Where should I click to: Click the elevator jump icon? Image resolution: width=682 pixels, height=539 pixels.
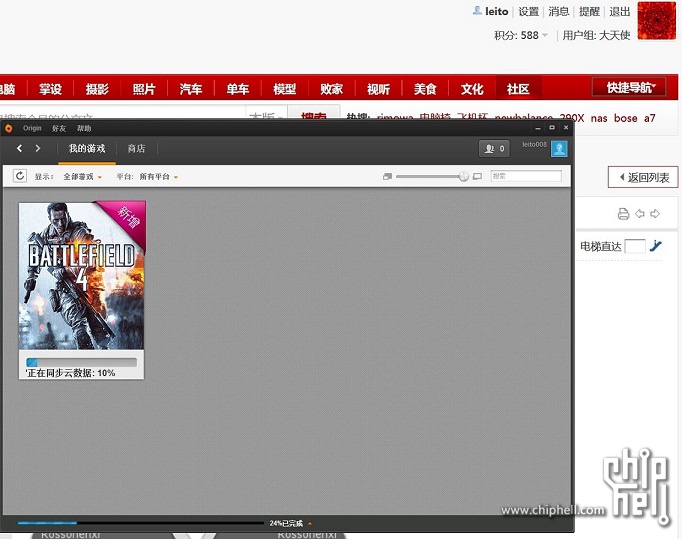[655, 246]
